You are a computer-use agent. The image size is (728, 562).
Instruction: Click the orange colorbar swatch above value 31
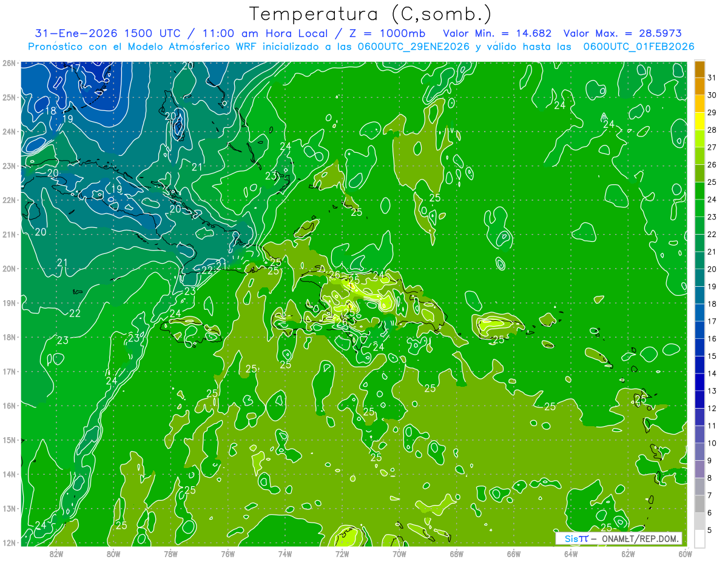tap(699, 69)
